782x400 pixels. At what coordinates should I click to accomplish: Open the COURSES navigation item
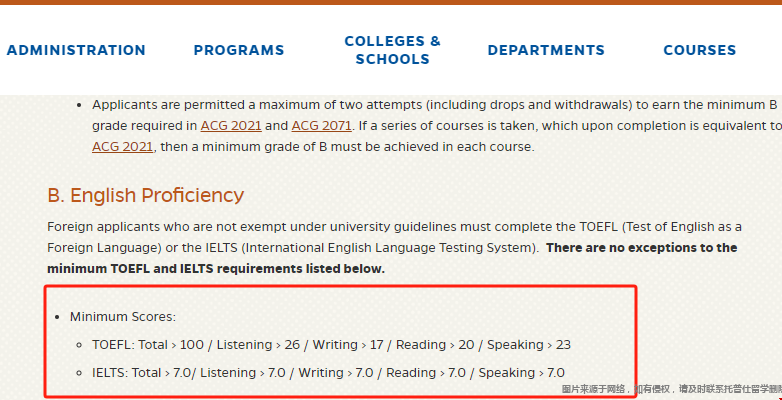(700, 50)
